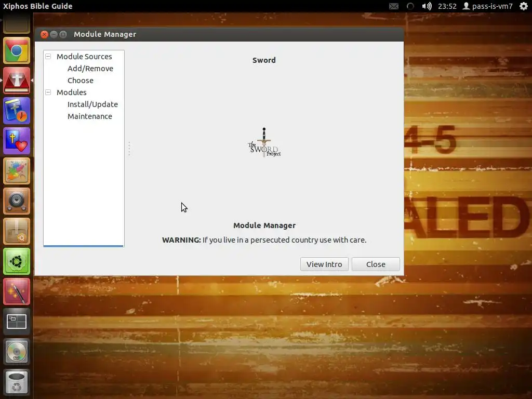Image resolution: width=532 pixels, height=399 pixels.
Task: Show the clock menu at 23:52
Action: 447,6
